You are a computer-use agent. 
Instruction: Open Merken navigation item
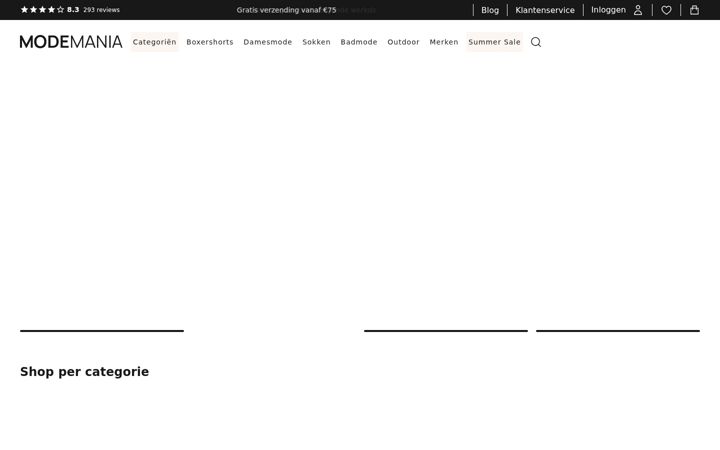click(444, 42)
